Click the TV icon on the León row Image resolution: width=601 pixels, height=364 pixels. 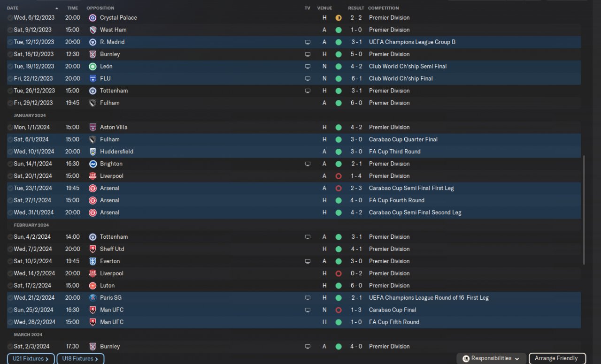pos(308,67)
